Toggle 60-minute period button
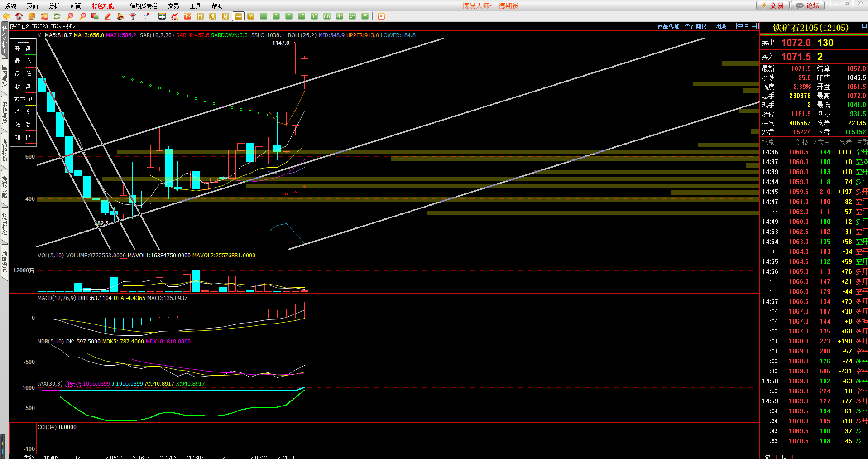The height and width of the screenshot is (459, 868). [327, 16]
